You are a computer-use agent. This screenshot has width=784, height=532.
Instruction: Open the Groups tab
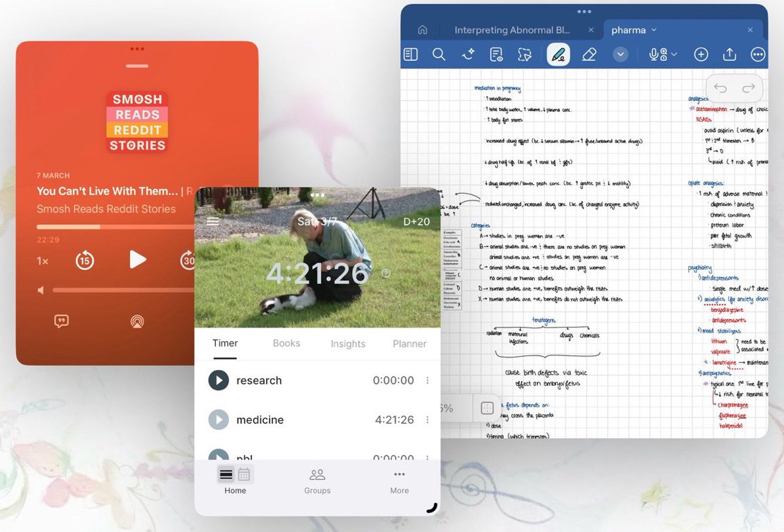pos(318,481)
